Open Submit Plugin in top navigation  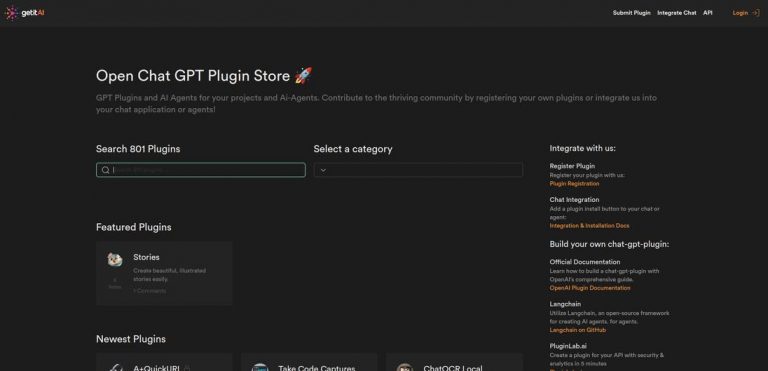(x=631, y=13)
